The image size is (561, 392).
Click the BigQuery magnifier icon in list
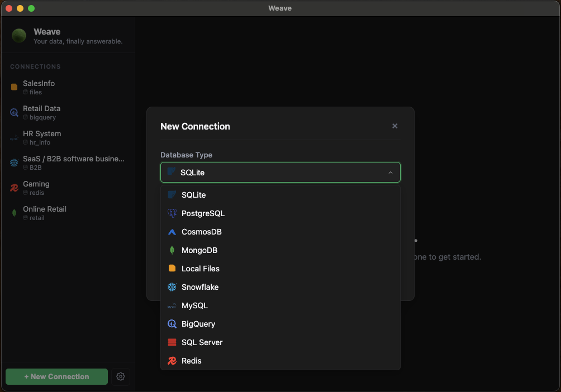(172, 324)
